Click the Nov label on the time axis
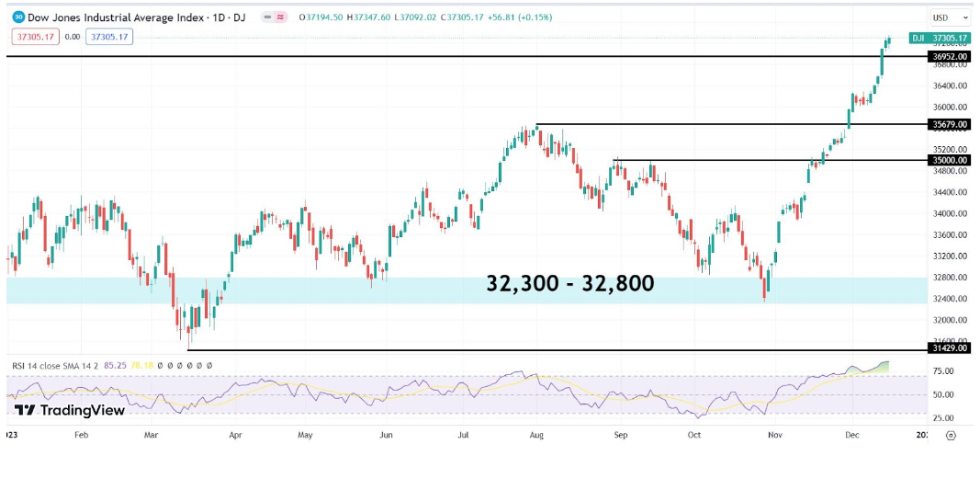Viewport: 980px width, 478px height. [x=773, y=436]
